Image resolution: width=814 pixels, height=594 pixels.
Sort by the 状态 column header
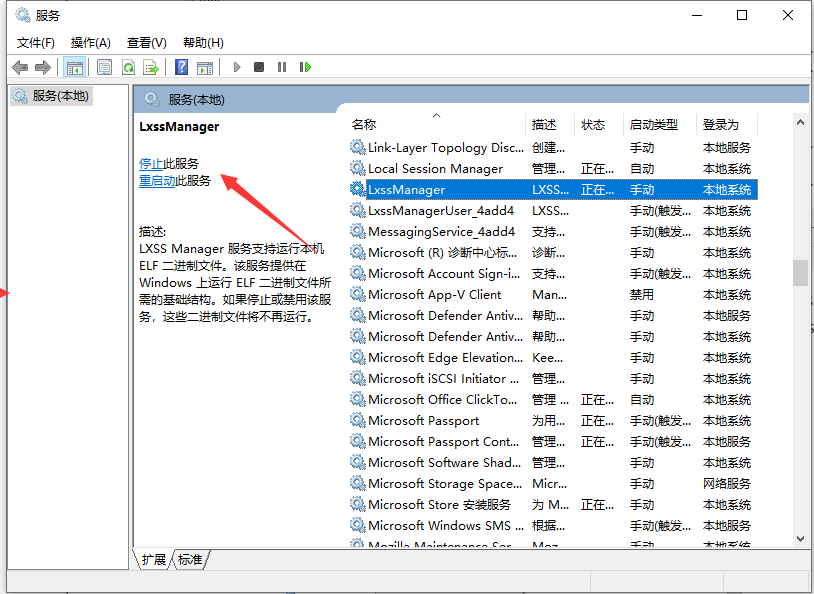(x=599, y=125)
